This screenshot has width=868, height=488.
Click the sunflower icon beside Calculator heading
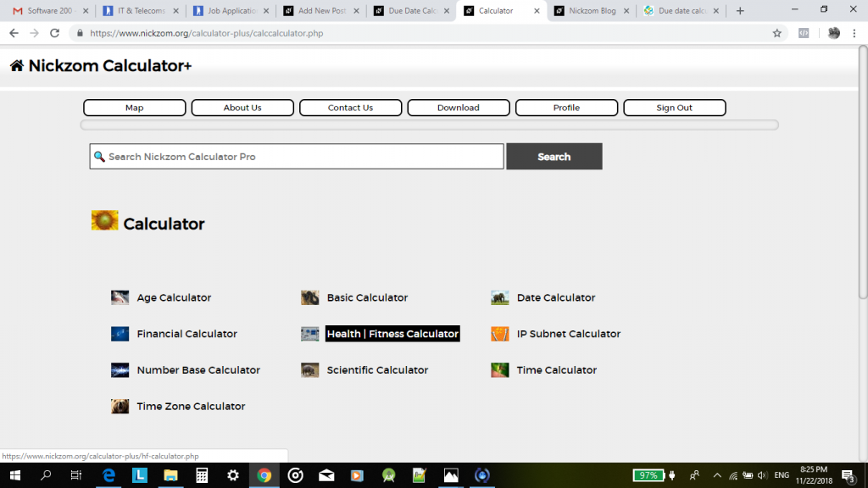[x=104, y=220]
